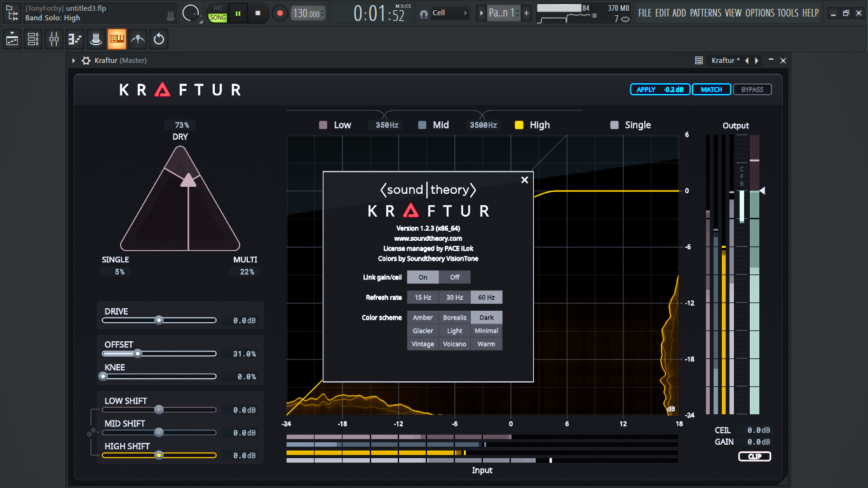Image resolution: width=868 pixels, height=488 pixels.
Task: Open the tempo tapper icon
Action: click(x=138, y=39)
